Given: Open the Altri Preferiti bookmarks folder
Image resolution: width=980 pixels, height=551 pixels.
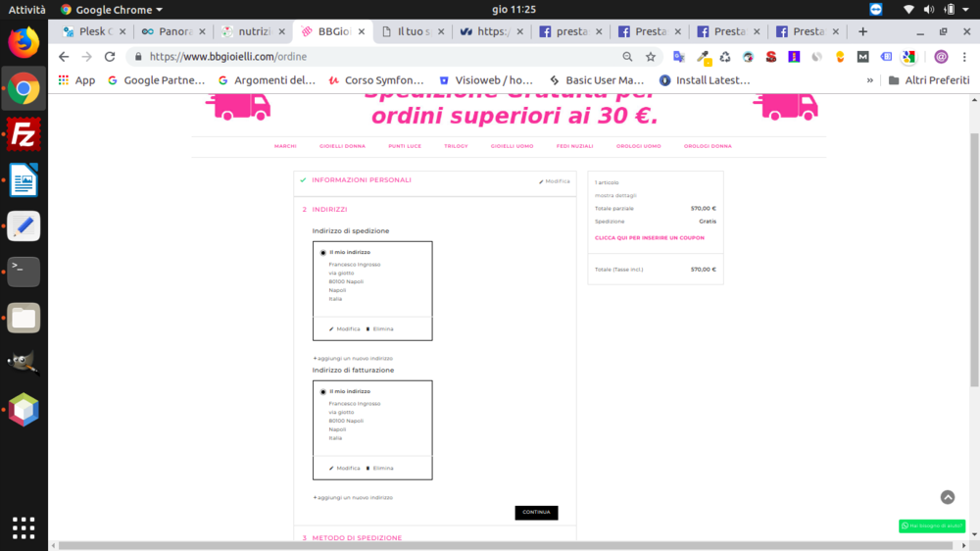Looking at the screenshot, I should (929, 80).
